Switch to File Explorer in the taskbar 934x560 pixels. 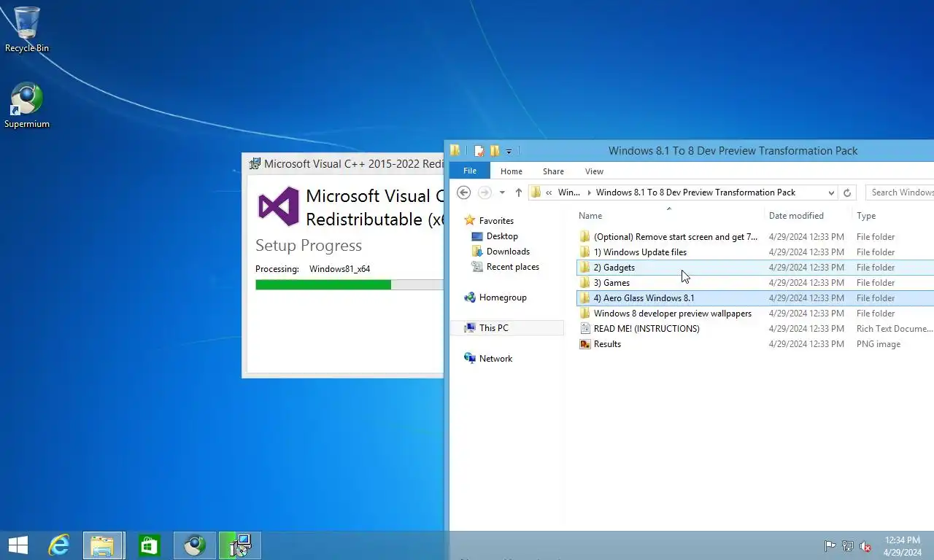click(x=102, y=545)
